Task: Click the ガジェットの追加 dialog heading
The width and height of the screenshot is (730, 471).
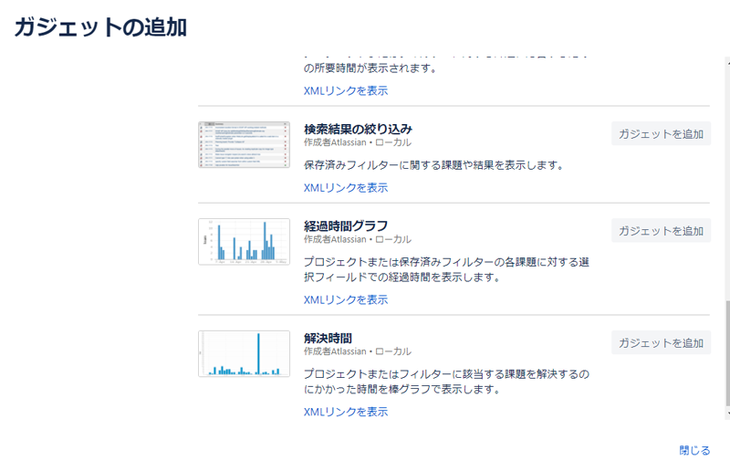Action: [101, 27]
